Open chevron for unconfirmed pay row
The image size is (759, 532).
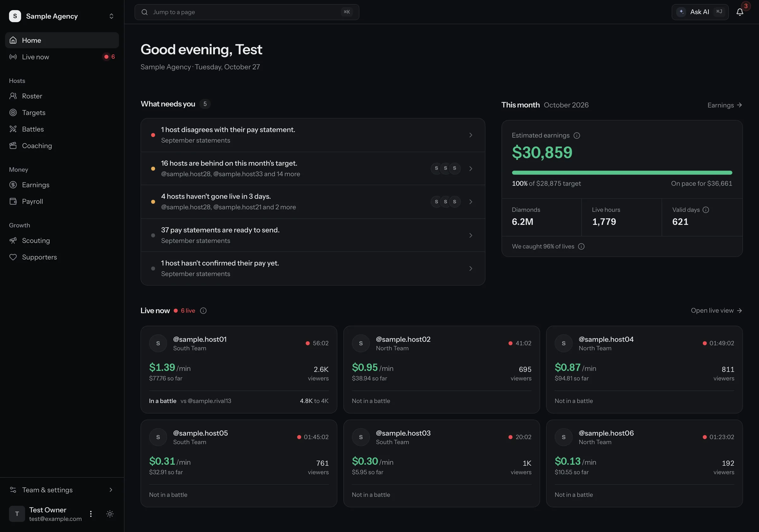click(x=471, y=269)
